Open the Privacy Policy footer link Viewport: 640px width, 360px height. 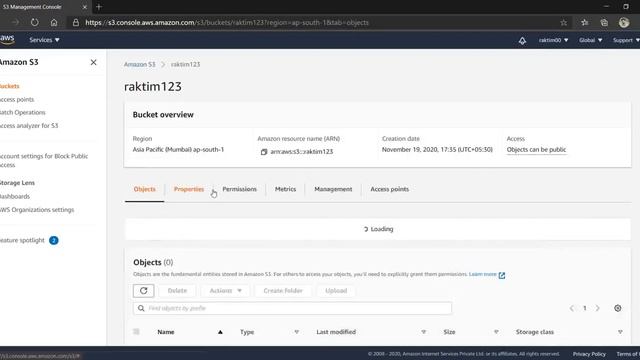click(x=589, y=354)
